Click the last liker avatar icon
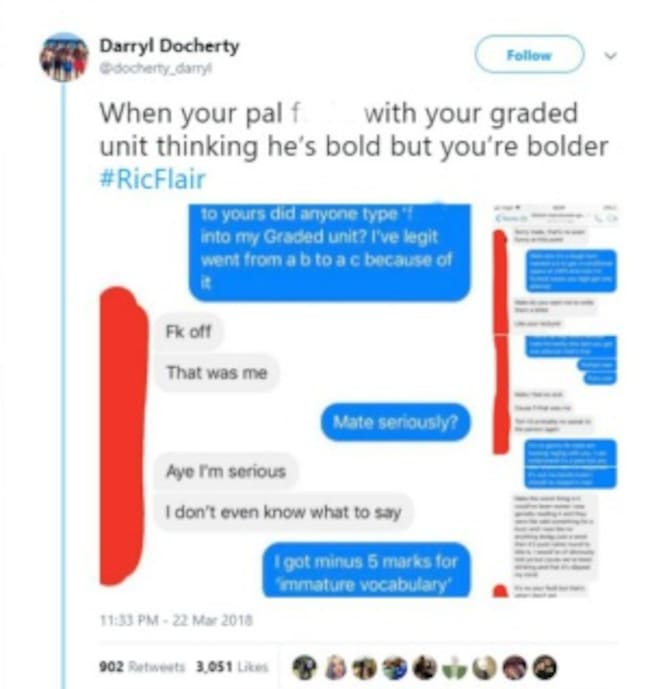The image size is (650, 689). pos(545,667)
